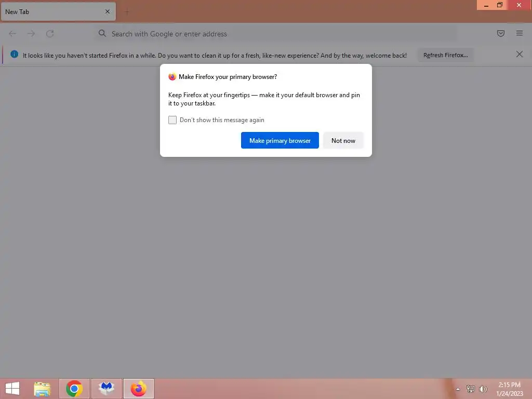Open File Explorer from the taskbar
532x399 pixels.
point(42,389)
